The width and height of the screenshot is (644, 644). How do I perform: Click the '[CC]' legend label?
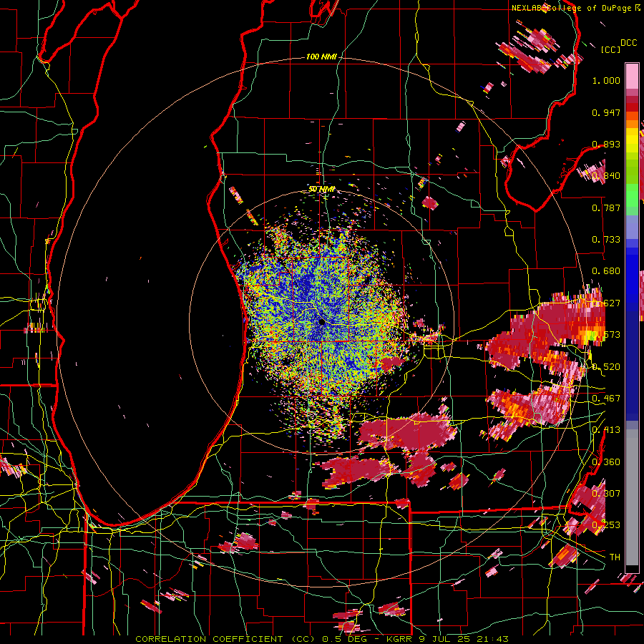(611, 50)
